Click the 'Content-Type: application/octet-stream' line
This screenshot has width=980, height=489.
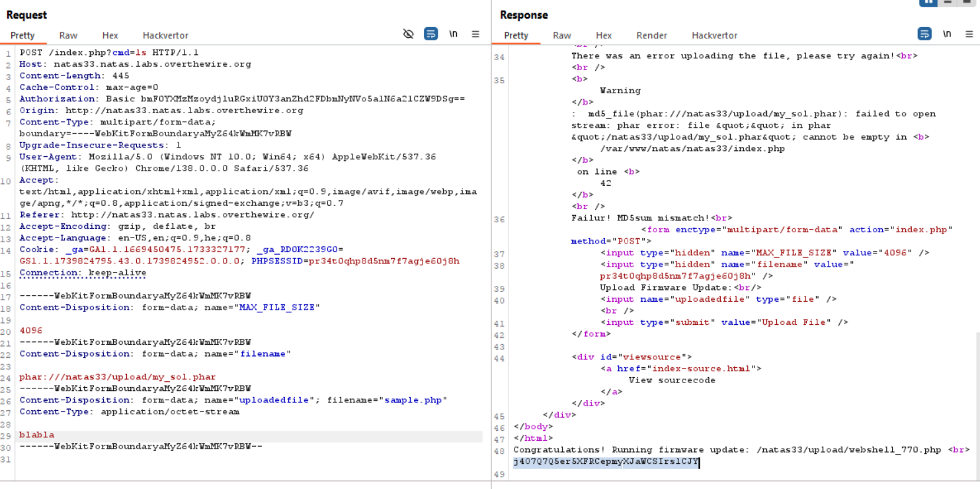click(x=130, y=412)
